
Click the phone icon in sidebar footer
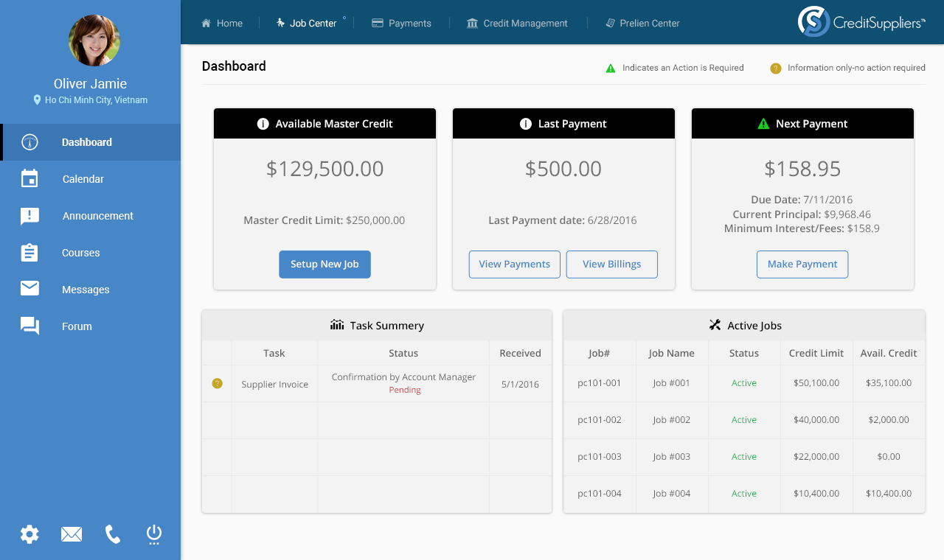coord(113,534)
